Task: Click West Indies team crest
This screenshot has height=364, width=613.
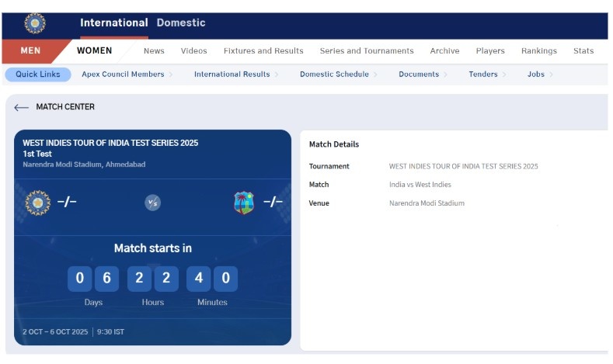Action: click(x=244, y=203)
